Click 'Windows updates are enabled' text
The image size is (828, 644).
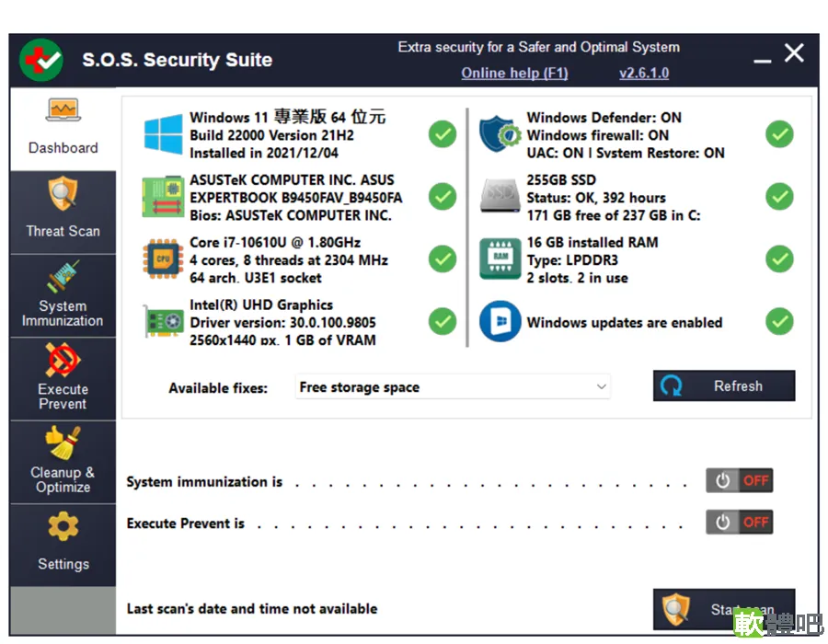pyautogui.click(x=624, y=323)
